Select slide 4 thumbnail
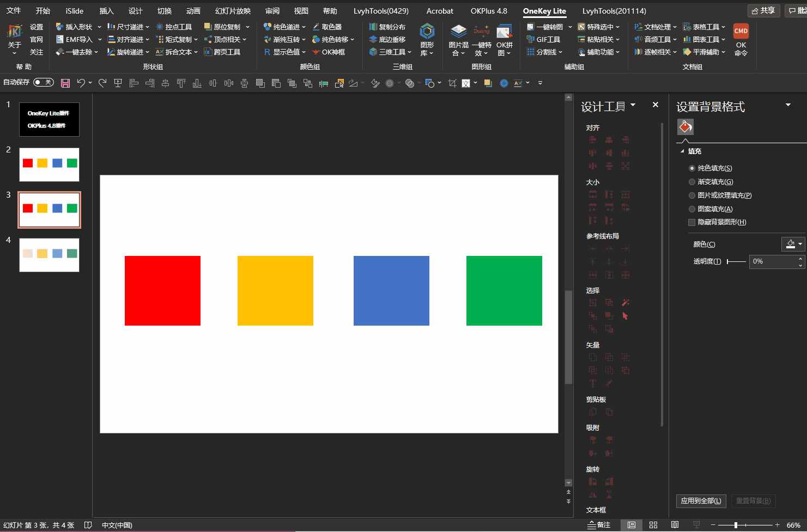Image resolution: width=807 pixels, height=532 pixels. click(x=49, y=254)
